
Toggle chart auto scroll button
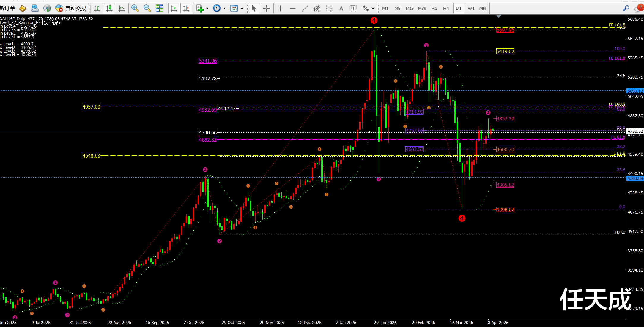click(174, 8)
